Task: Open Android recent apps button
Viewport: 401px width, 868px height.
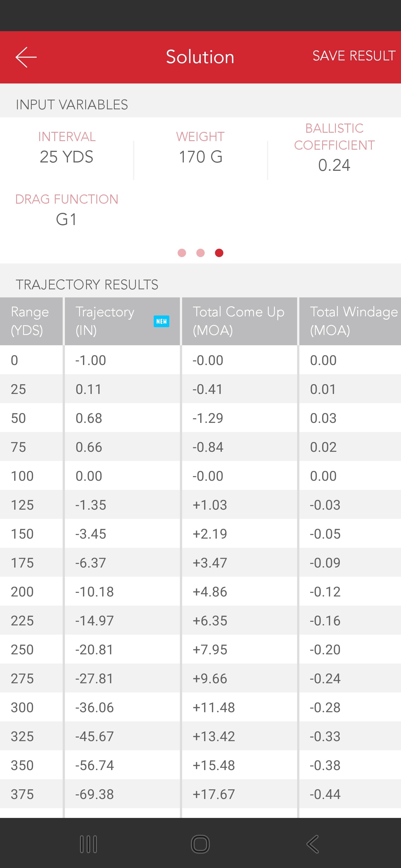Action: pos(88,844)
